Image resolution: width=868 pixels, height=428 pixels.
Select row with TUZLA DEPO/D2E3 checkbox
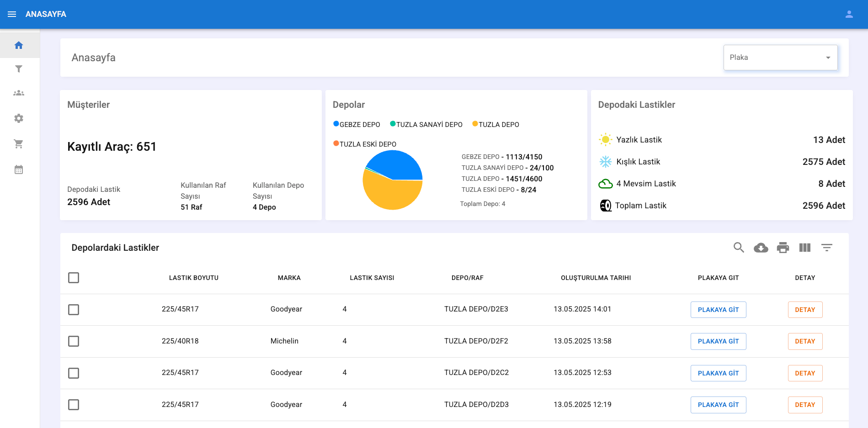coord(74,310)
